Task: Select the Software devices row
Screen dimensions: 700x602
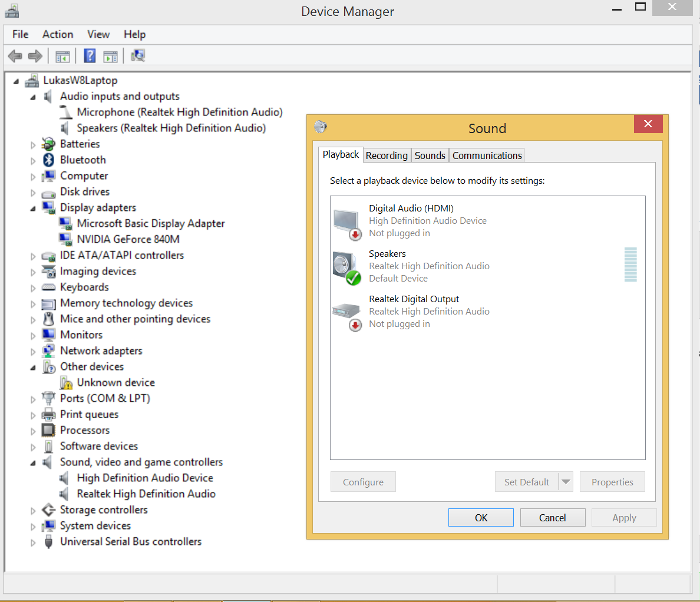Action: [x=98, y=446]
